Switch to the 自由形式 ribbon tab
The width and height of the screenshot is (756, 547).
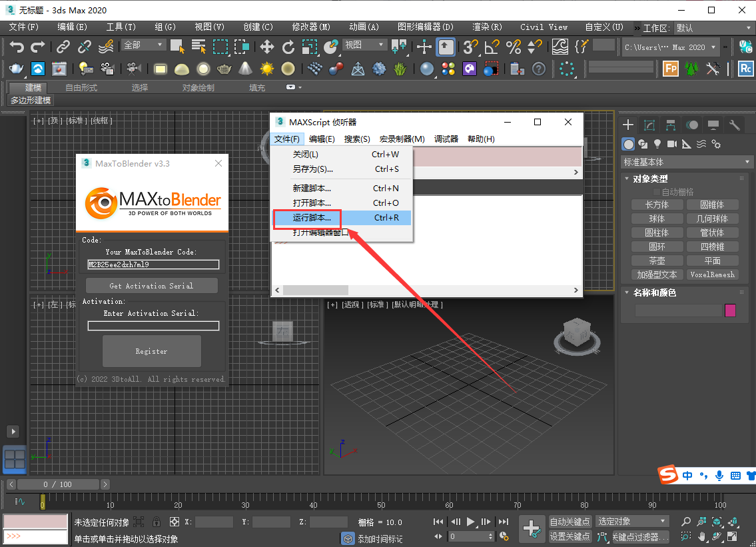[x=81, y=87]
